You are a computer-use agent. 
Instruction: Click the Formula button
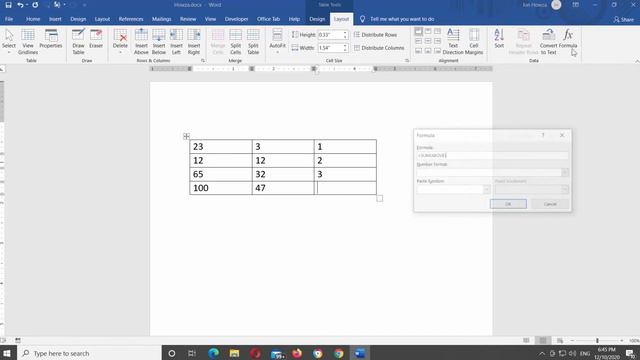568,39
